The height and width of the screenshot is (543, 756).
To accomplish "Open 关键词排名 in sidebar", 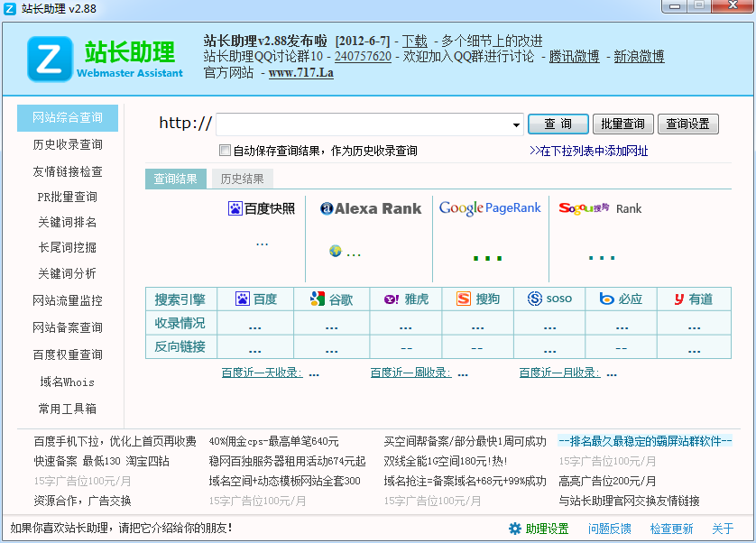I will pyautogui.click(x=67, y=222).
